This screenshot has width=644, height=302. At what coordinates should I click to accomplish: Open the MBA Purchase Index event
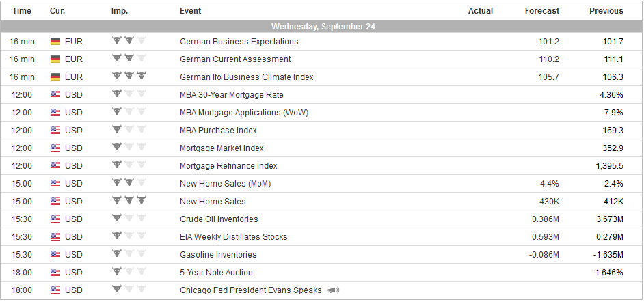(218, 131)
